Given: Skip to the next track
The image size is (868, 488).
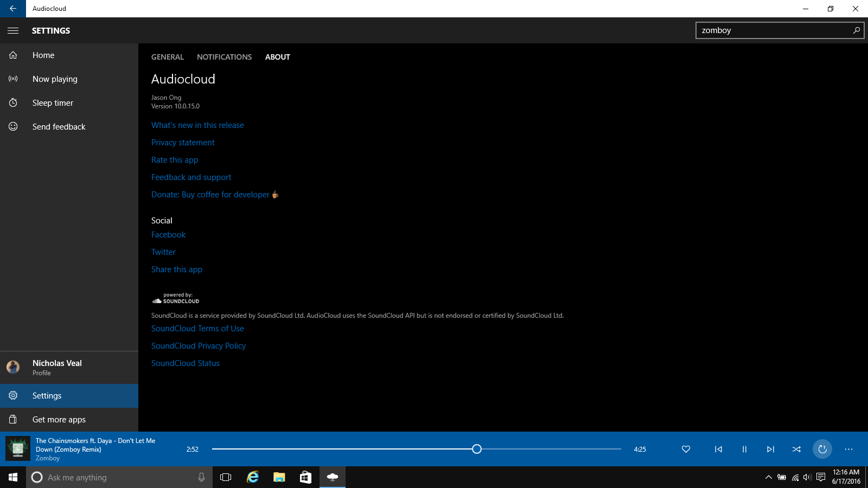Looking at the screenshot, I should 770,449.
